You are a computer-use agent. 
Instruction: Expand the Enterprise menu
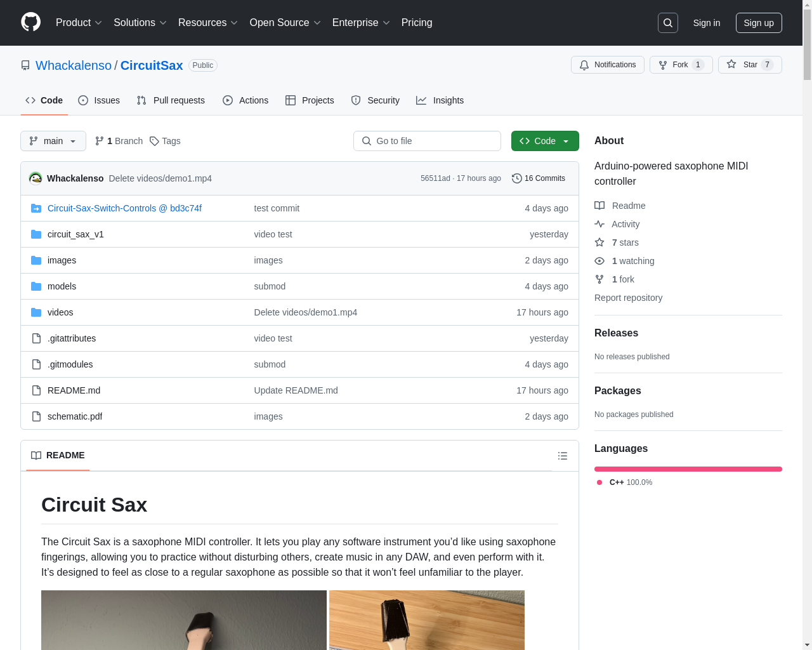pyautogui.click(x=361, y=23)
